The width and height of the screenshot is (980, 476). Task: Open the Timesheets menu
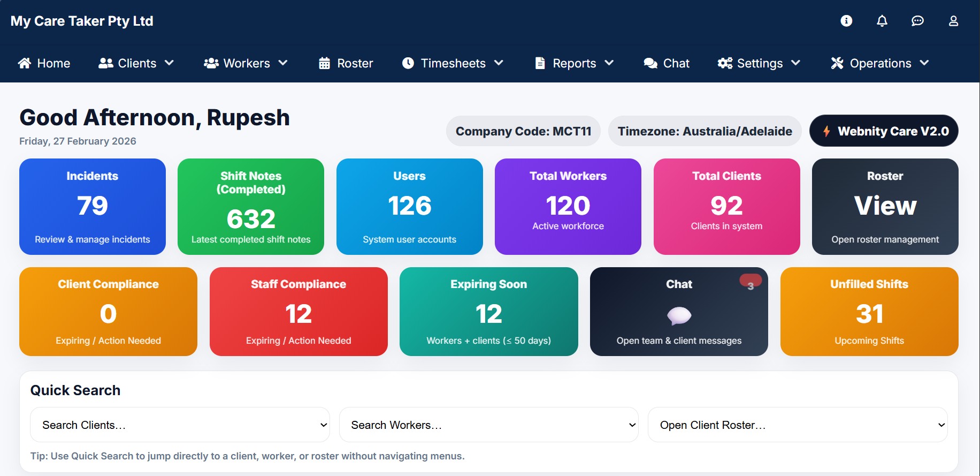tap(453, 63)
